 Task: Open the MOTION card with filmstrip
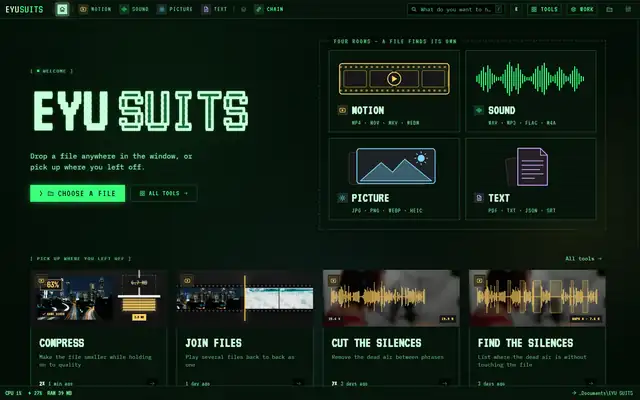click(394, 91)
